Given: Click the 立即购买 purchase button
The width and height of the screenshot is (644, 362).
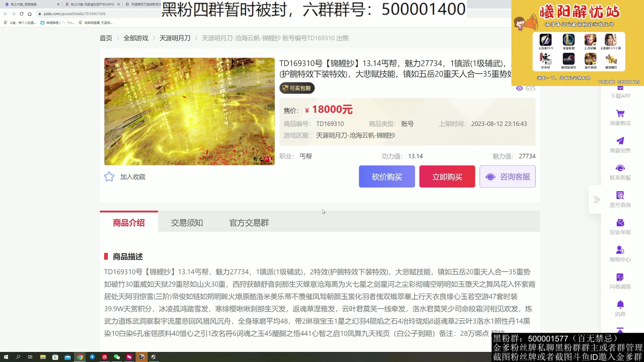Looking at the screenshot, I should tap(447, 177).
